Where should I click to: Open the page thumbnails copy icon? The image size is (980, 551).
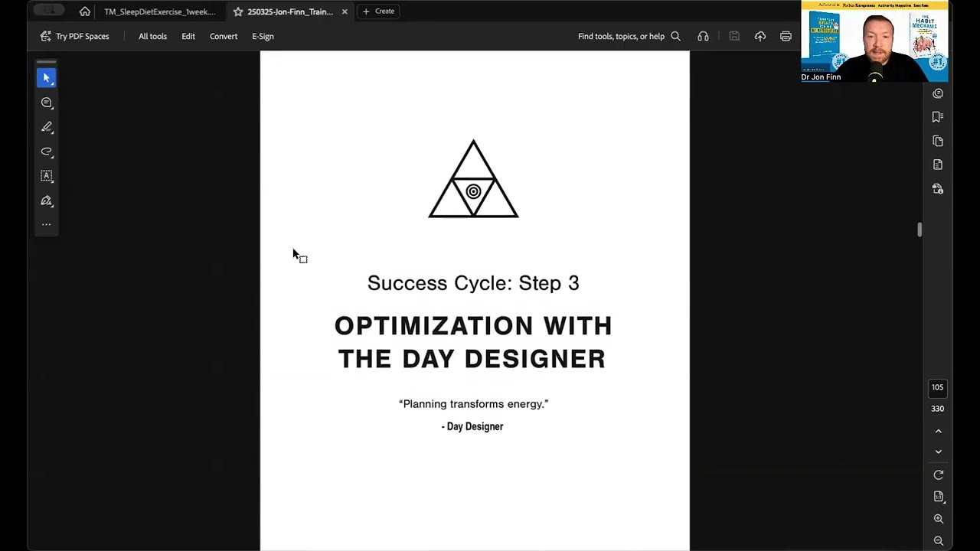point(938,141)
